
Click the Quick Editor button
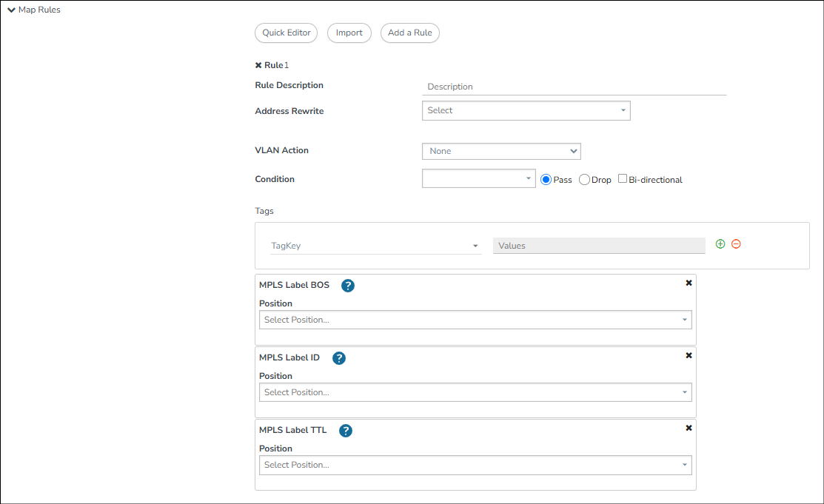click(286, 33)
